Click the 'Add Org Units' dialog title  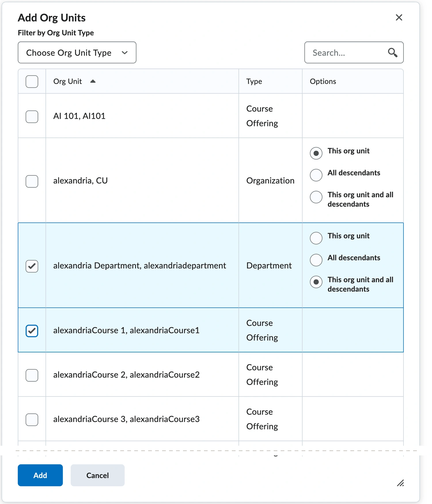point(52,18)
